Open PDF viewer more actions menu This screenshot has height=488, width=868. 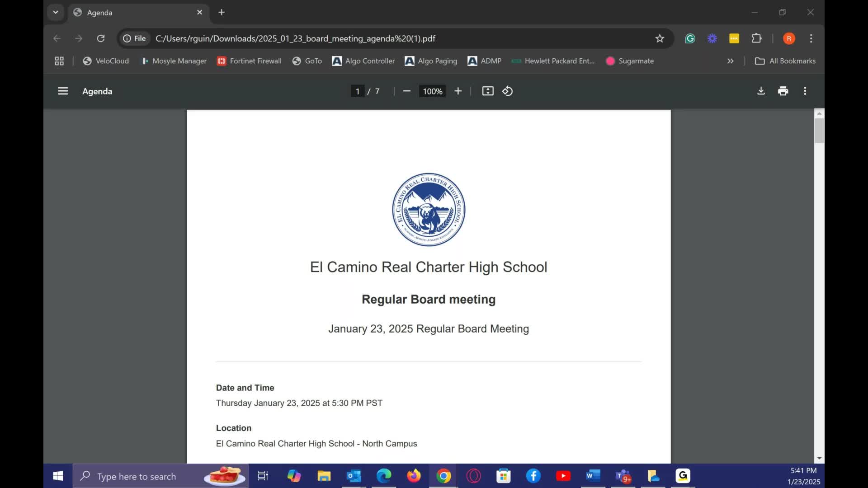(x=805, y=91)
